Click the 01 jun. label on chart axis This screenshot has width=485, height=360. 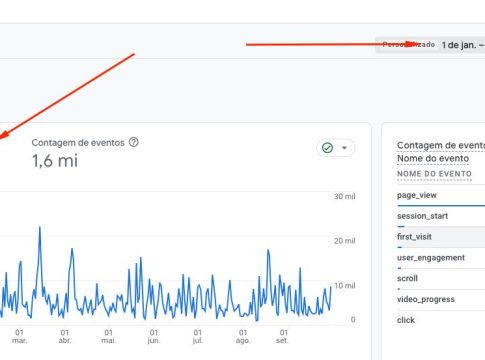pyautogui.click(x=154, y=336)
